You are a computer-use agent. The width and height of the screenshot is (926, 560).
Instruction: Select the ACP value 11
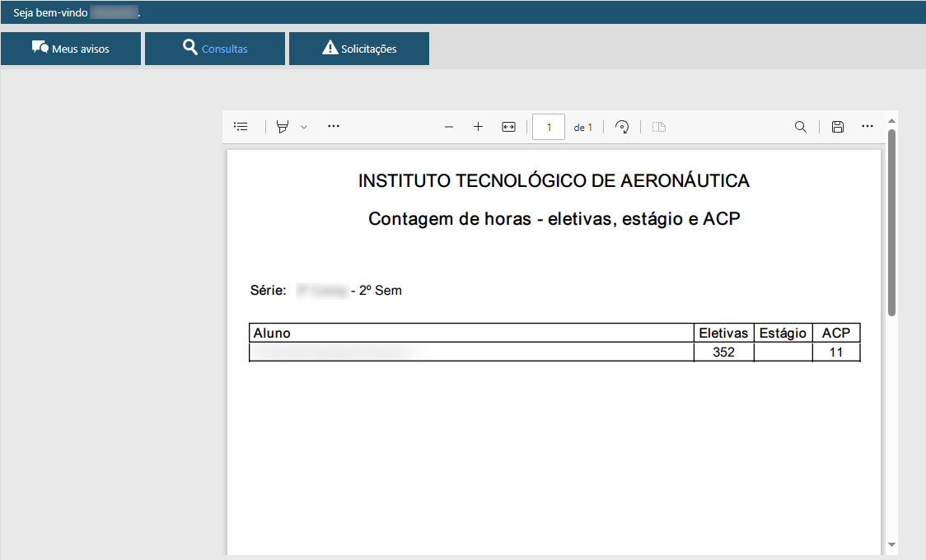pos(835,352)
